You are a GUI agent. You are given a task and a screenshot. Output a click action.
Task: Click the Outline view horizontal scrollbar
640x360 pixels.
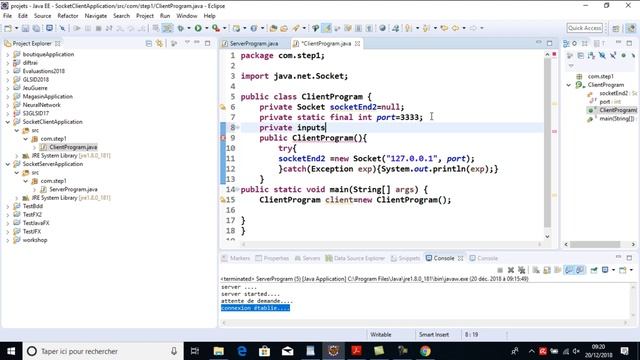595,244
